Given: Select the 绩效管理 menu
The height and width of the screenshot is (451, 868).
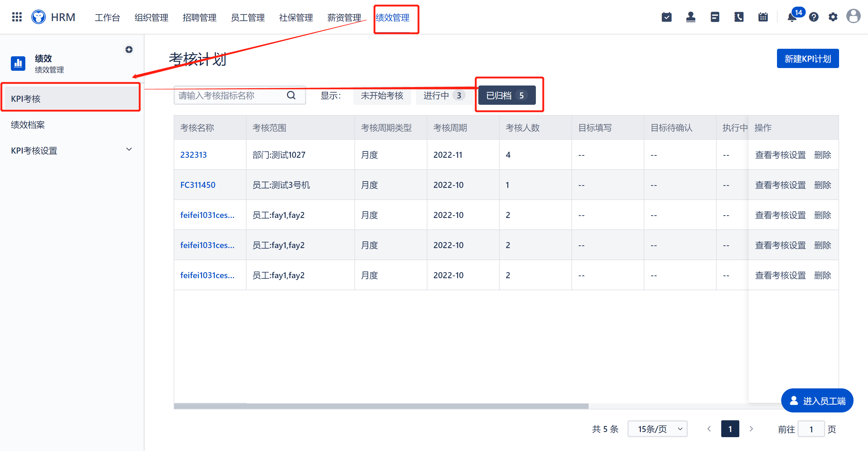Looking at the screenshot, I should pyautogui.click(x=392, y=17).
